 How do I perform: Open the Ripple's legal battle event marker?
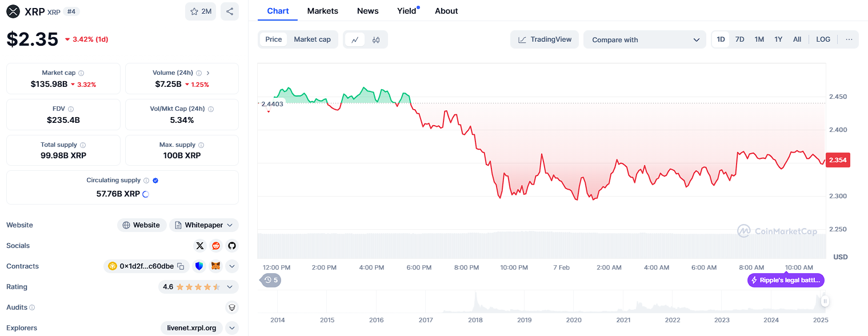(786, 280)
